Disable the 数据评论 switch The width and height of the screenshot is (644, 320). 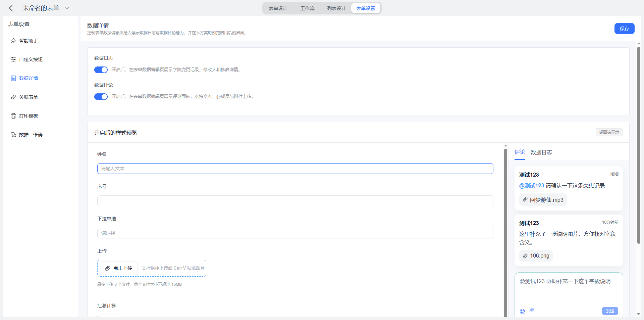click(x=101, y=97)
